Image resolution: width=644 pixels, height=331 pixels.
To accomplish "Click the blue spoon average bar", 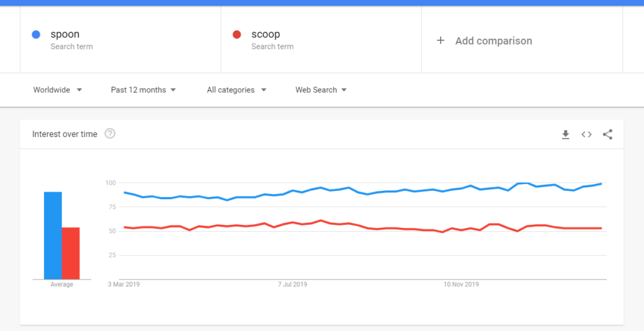I will (53, 236).
